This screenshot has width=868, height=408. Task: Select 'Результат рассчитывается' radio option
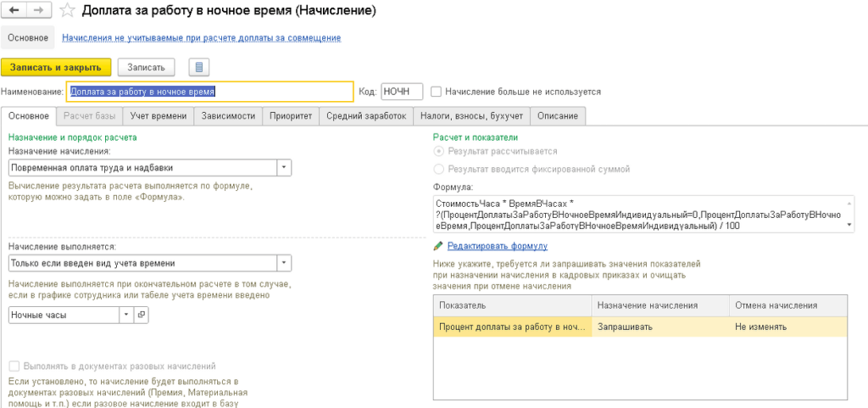[x=438, y=151]
